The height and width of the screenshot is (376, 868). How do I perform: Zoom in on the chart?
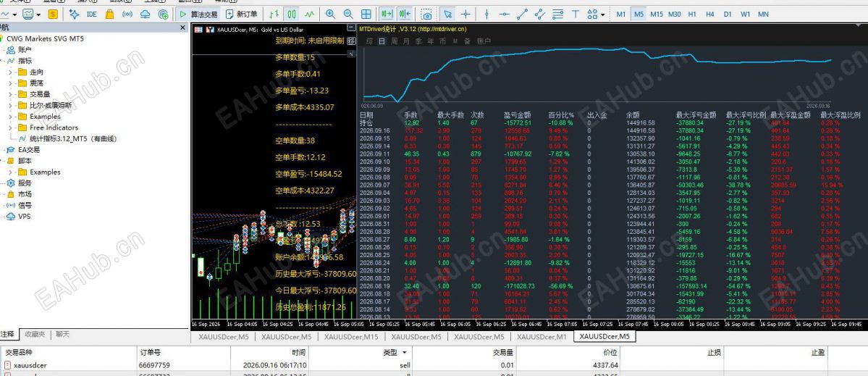(x=331, y=14)
